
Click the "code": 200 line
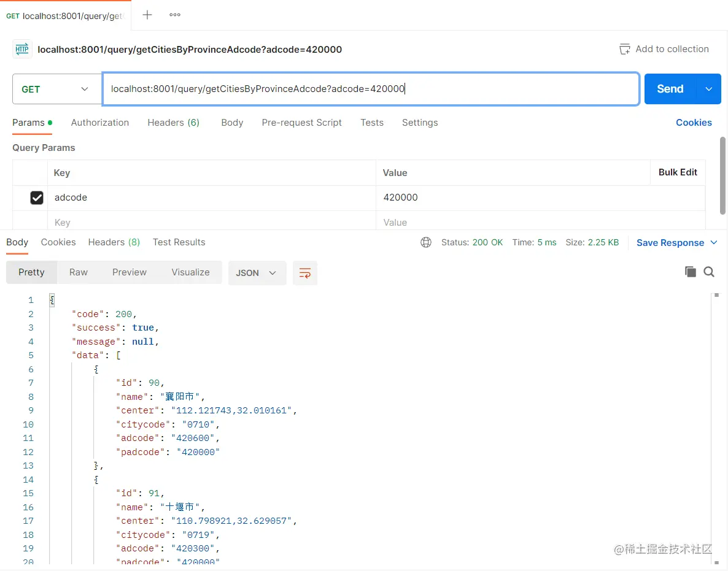(x=104, y=314)
